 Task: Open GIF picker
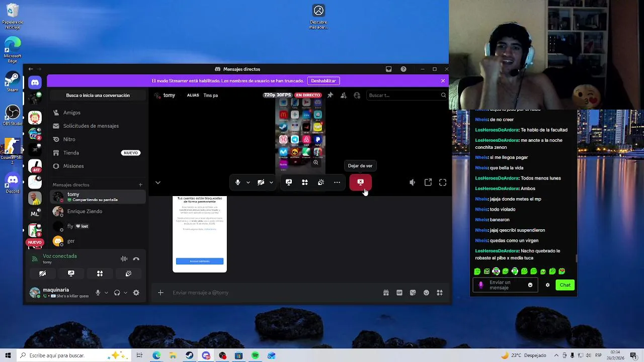tap(399, 293)
